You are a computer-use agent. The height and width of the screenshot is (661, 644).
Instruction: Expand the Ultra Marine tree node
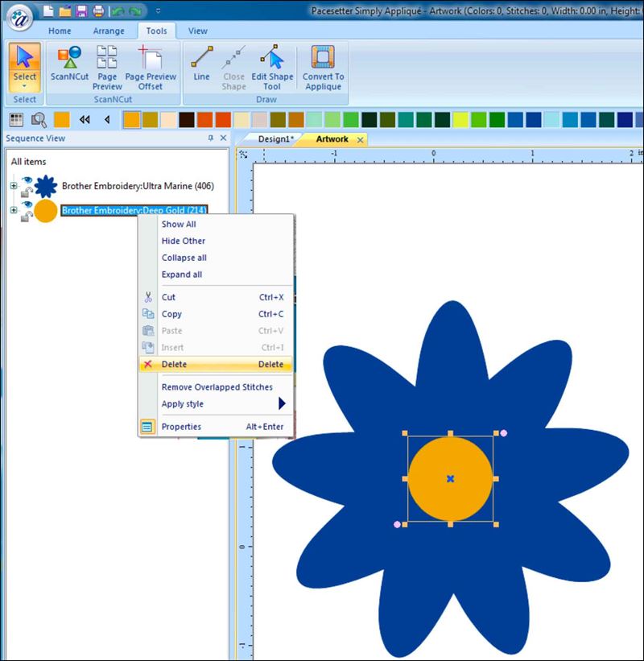pyautogui.click(x=14, y=187)
